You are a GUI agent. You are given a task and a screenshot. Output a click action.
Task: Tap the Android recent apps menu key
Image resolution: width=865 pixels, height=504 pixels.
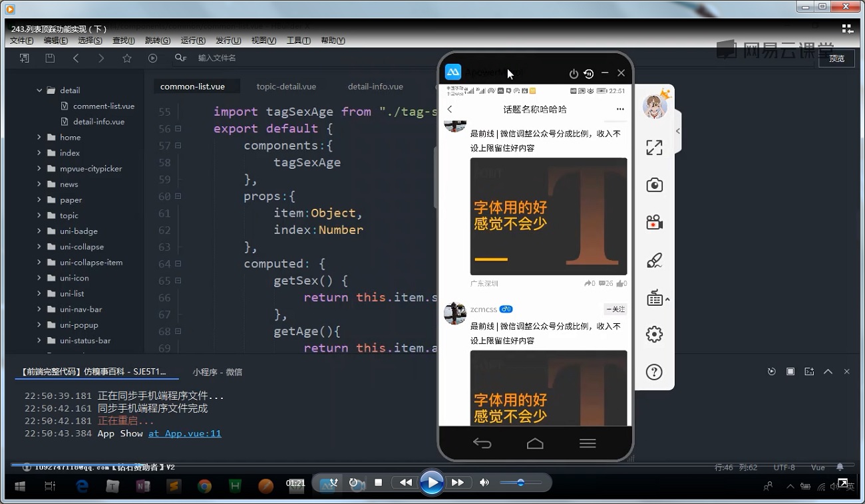click(x=588, y=443)
